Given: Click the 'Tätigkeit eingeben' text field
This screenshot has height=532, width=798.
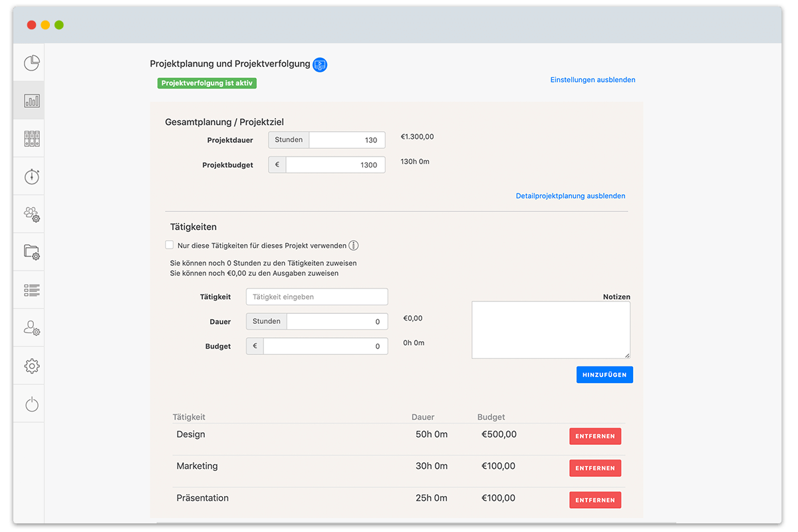Looking at the screenshot, I should (317, 297).
